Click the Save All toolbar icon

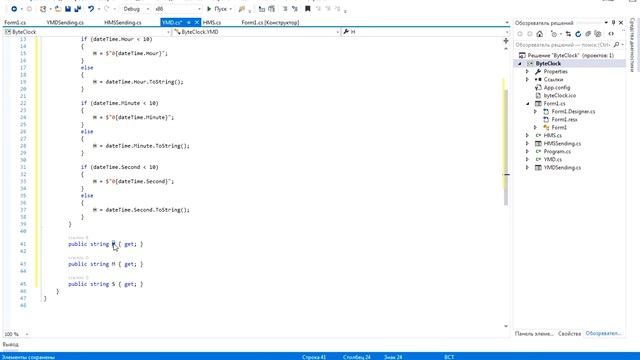click(x=78, y=9)
